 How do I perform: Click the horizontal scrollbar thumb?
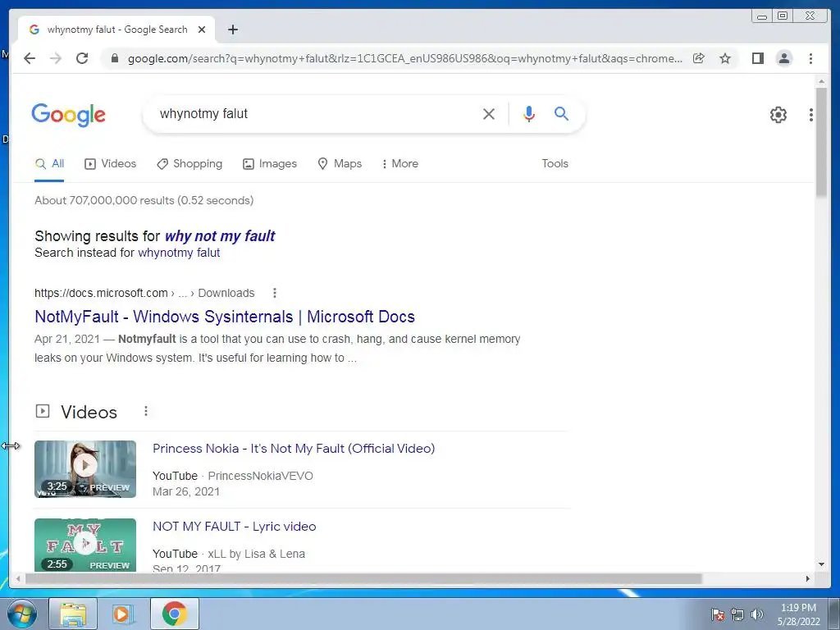pyautogui.click(x=363, y=578)
